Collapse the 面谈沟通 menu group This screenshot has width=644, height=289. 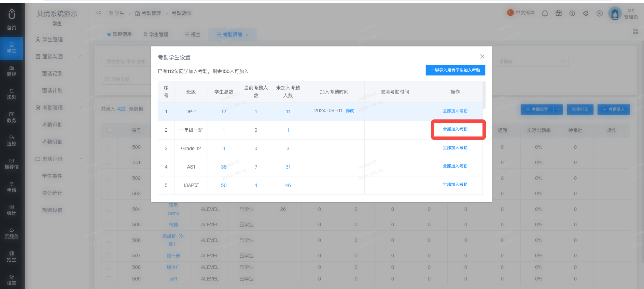(81, 56)
